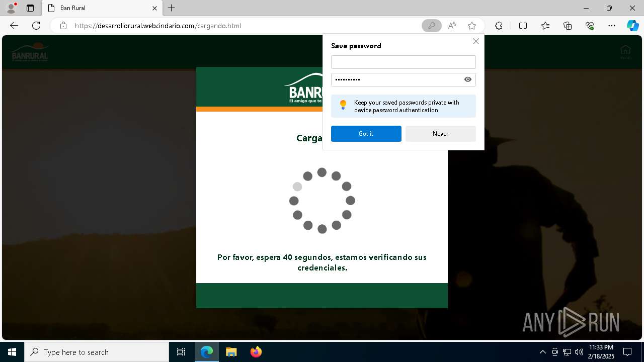
Task: Open Task View on taskbar
Action: pos(181,352)
